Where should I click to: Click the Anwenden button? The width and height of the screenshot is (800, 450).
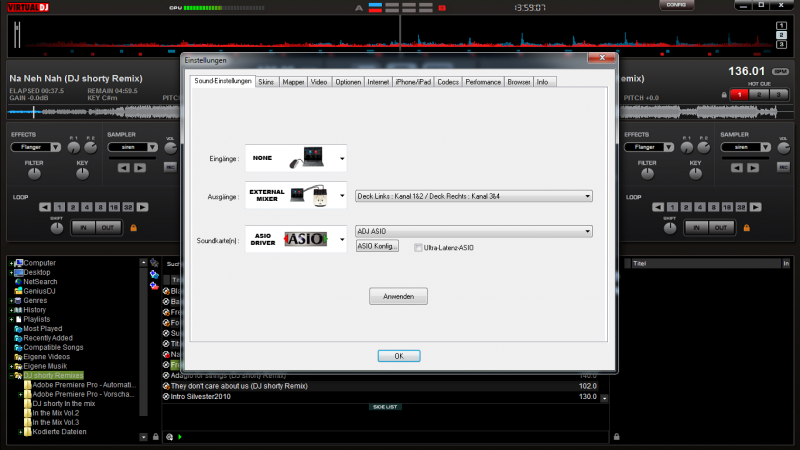tap(398, 296)
